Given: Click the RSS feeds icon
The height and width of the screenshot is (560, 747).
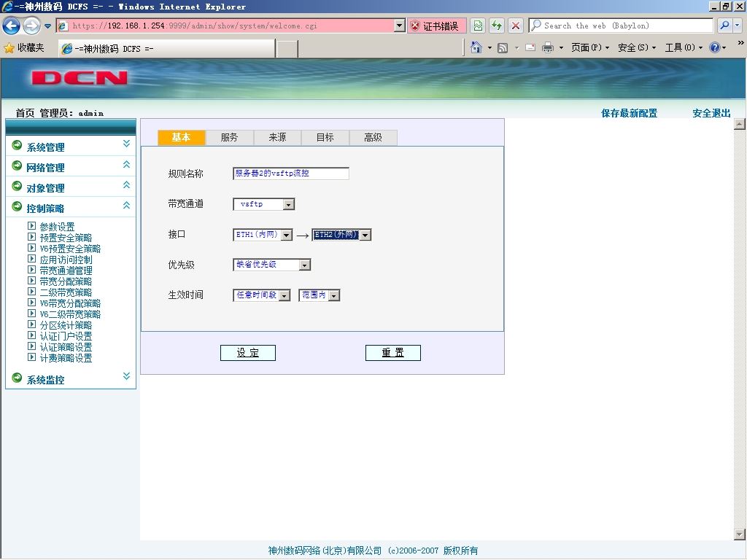Looking at the screenshot, I should tap(502, 47).
